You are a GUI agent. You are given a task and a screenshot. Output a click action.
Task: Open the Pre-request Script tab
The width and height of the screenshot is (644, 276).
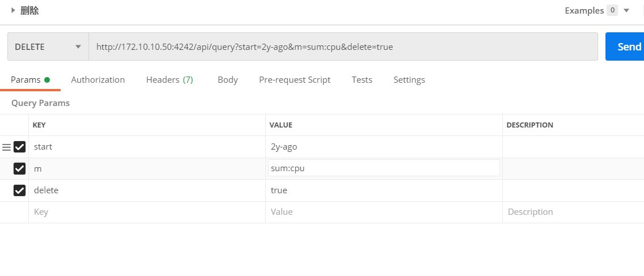pos(294,80)
